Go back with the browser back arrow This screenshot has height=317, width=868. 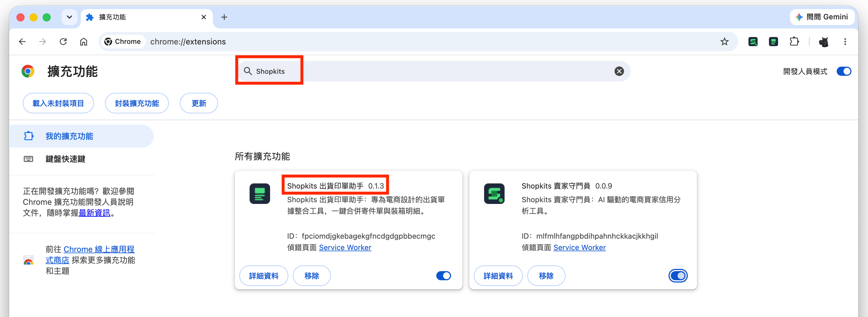pyautogui.click(x=22, y=42)
